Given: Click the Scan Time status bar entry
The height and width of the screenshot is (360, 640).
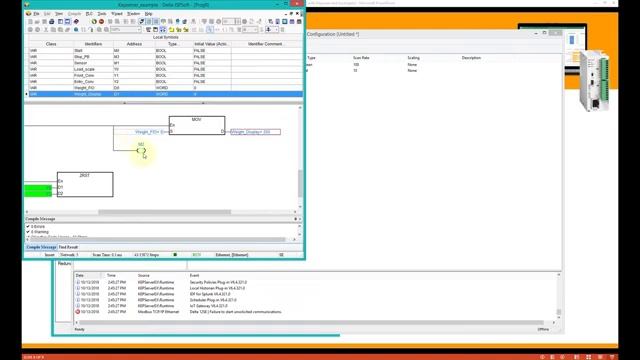Looking at the screenshot, I should pos(107,255).
